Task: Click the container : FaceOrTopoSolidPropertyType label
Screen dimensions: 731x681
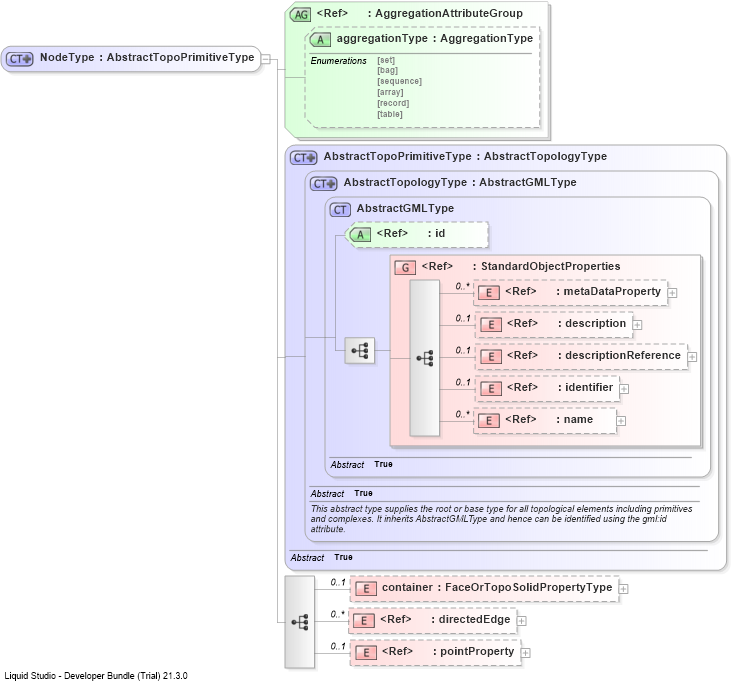Action: (x=497, y=587)
